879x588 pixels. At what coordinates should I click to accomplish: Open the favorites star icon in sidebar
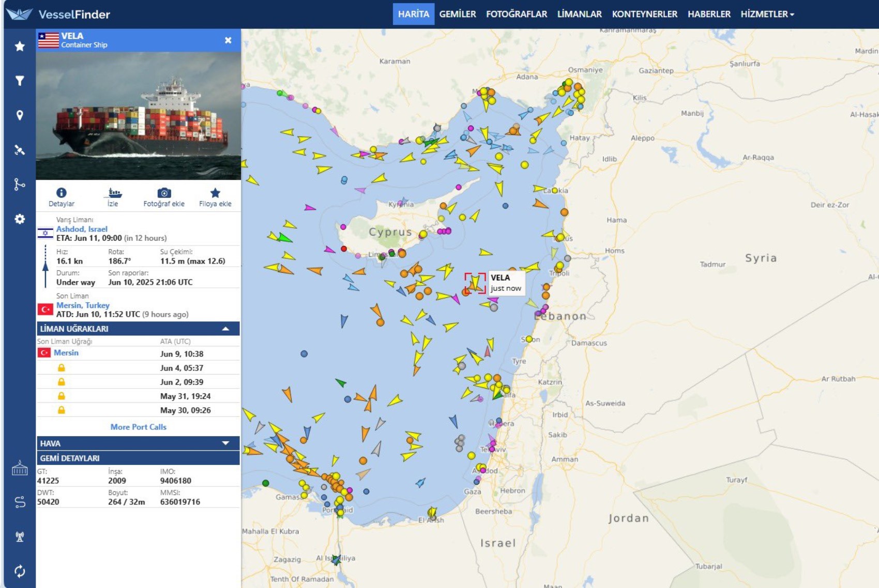(x=20, y=47)
